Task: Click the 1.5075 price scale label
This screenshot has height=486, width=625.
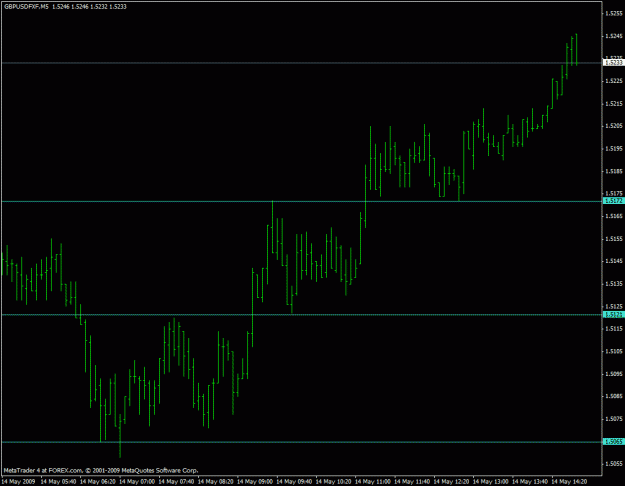Action: 614,419
